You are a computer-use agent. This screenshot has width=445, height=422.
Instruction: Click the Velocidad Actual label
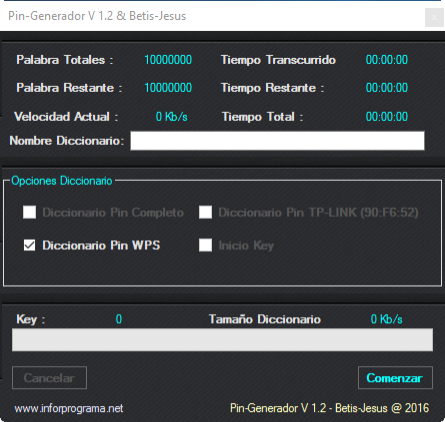[66, 117]
